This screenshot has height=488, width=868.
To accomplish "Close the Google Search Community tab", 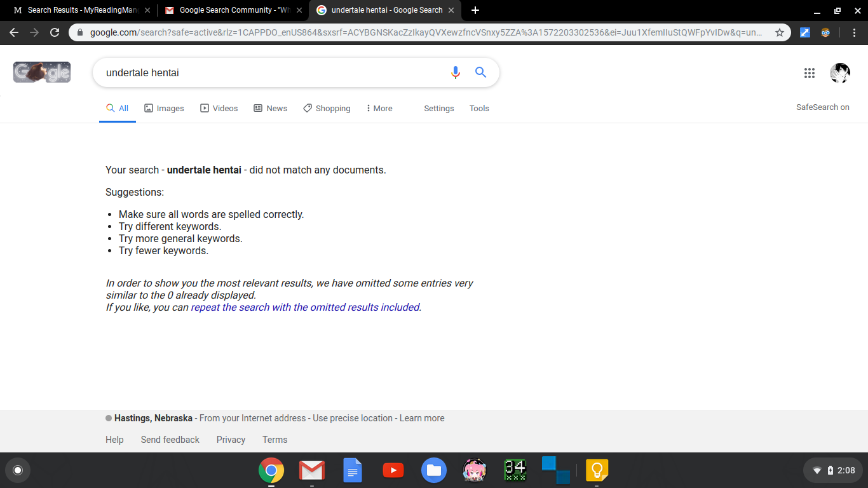I will (x=299, y=10).
